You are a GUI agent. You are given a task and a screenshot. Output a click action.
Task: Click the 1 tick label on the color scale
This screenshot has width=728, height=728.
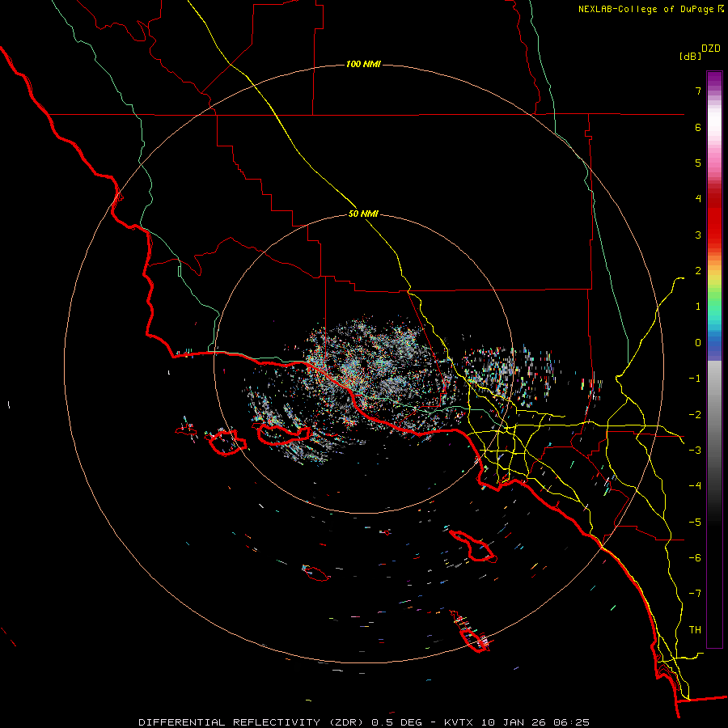(698, 307)
